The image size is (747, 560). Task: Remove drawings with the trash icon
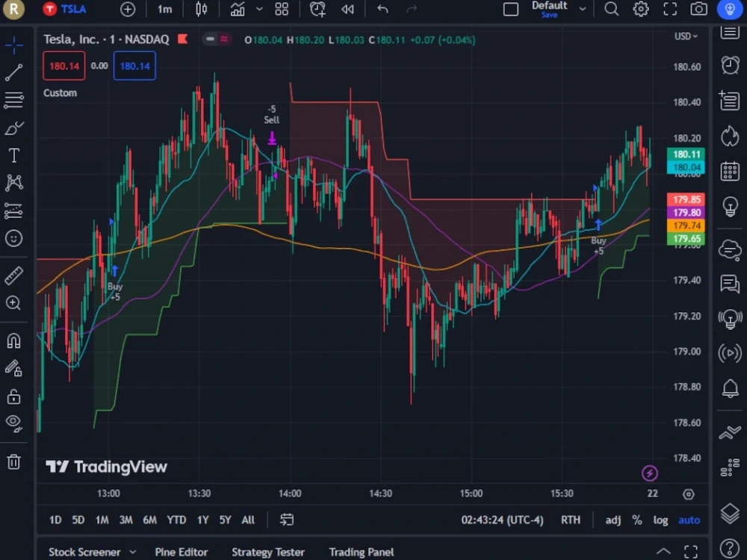(x=13, y=461)
